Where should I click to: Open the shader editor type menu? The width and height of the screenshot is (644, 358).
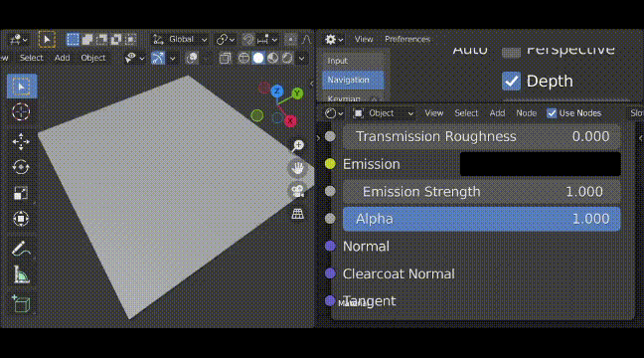[334, 113]
